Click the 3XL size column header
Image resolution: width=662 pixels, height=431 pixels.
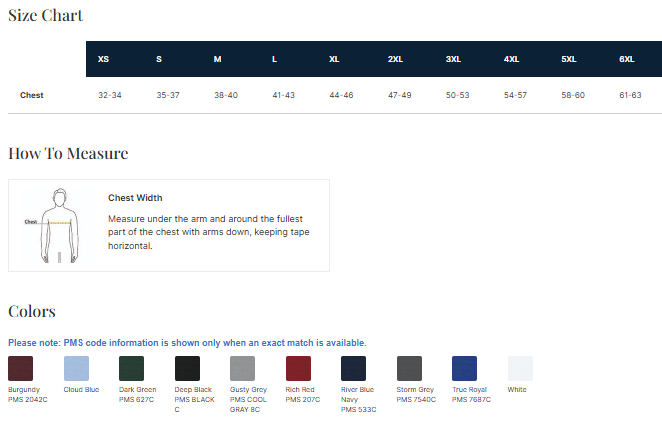(453, 59)
